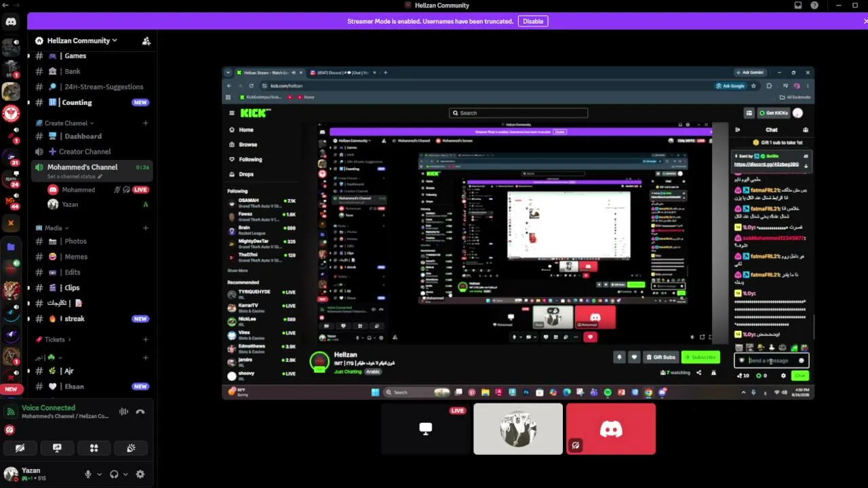Viewport: 868px width, 488px height.
Task: Open the Photos channel
Action: tap(92, 241)
